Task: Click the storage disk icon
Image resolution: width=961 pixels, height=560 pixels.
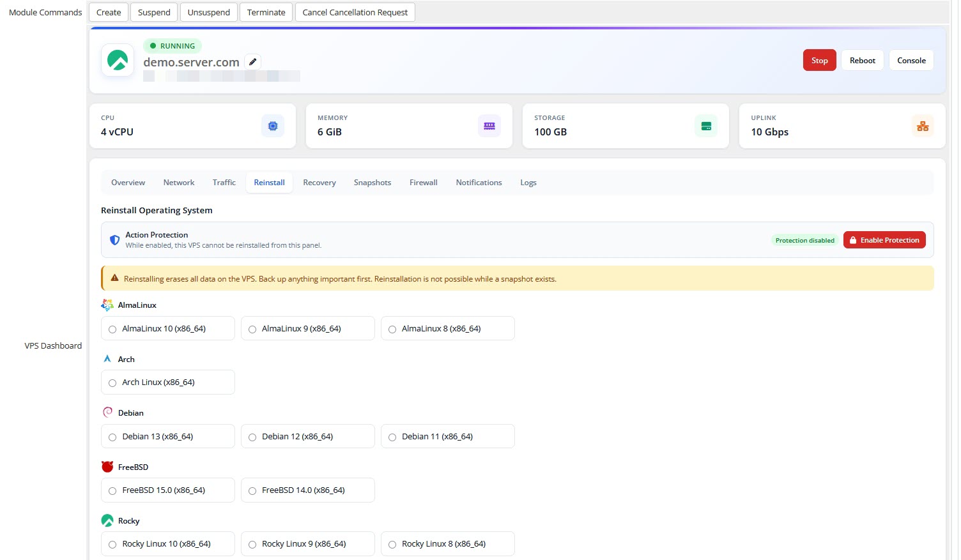Action: [x=706, y=126]
